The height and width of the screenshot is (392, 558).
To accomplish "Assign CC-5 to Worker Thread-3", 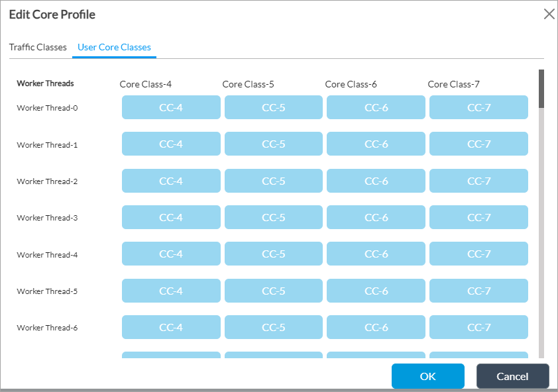I will pyautogui.click(x=274, y=217).
